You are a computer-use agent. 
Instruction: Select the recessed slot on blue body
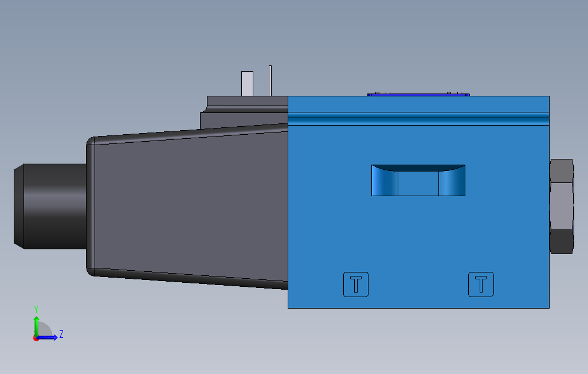[x=418, y=180]
